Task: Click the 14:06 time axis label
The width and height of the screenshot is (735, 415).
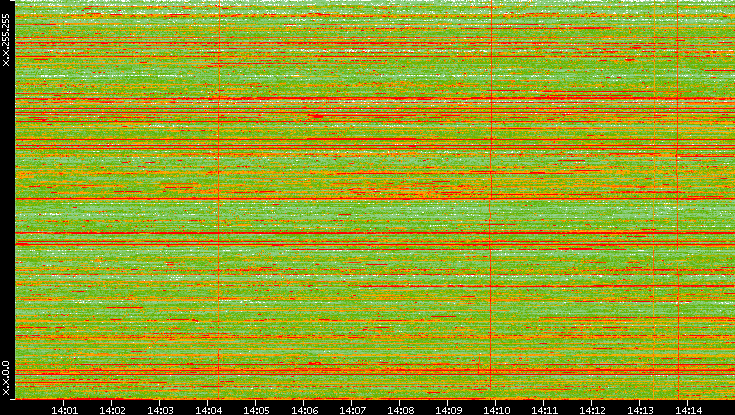Action: (305, 410)
